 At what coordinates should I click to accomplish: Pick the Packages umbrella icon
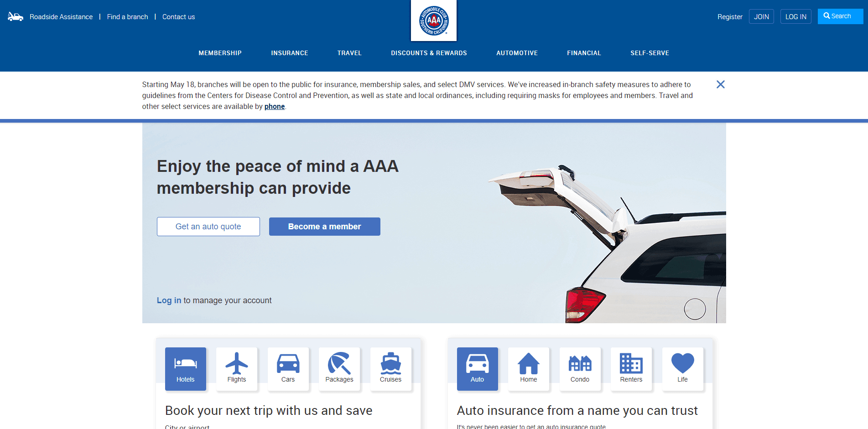(x=339, y=369)
